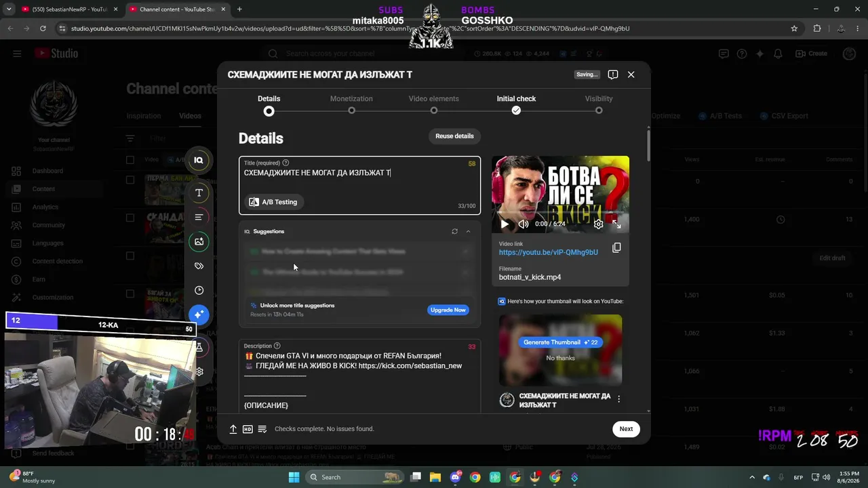Expand video preview to fullscreen
Image resolution: width=868 pixels, height=488 pixels.
(x=616, y=224)
